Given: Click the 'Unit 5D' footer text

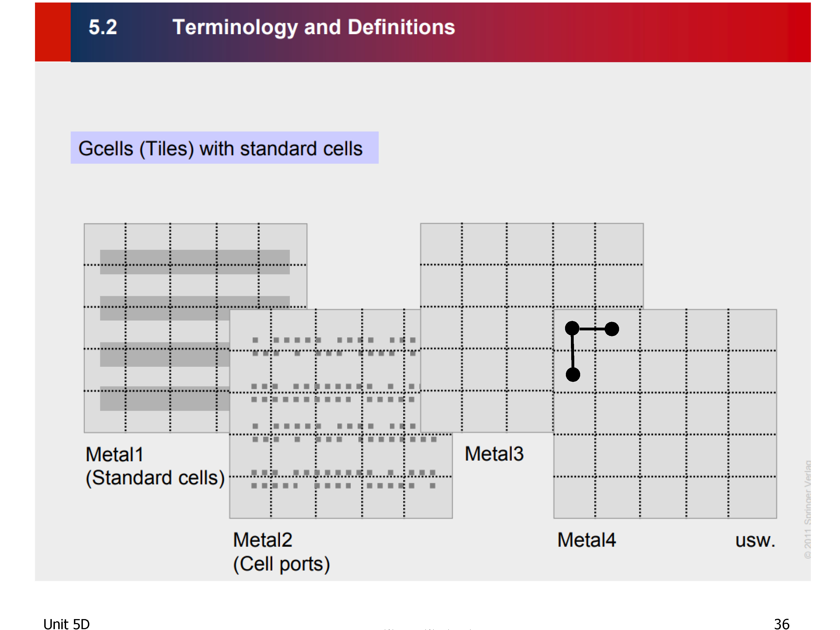Looking at the screenshot, I should [66, 624].
